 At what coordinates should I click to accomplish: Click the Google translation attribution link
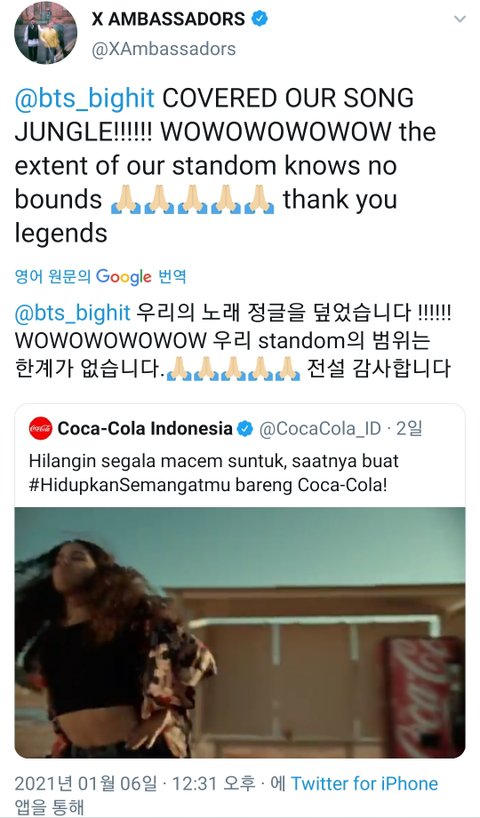coord(100,276)
